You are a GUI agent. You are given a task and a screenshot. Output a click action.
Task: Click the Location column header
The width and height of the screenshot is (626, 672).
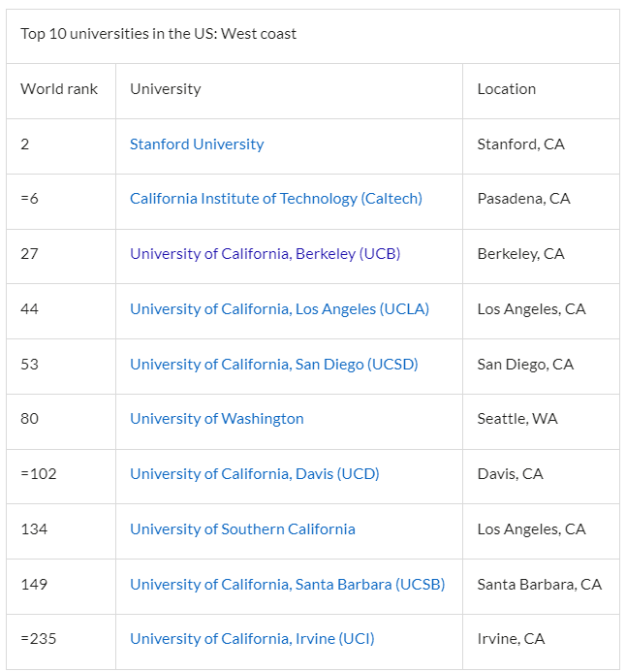coord(507,89)
